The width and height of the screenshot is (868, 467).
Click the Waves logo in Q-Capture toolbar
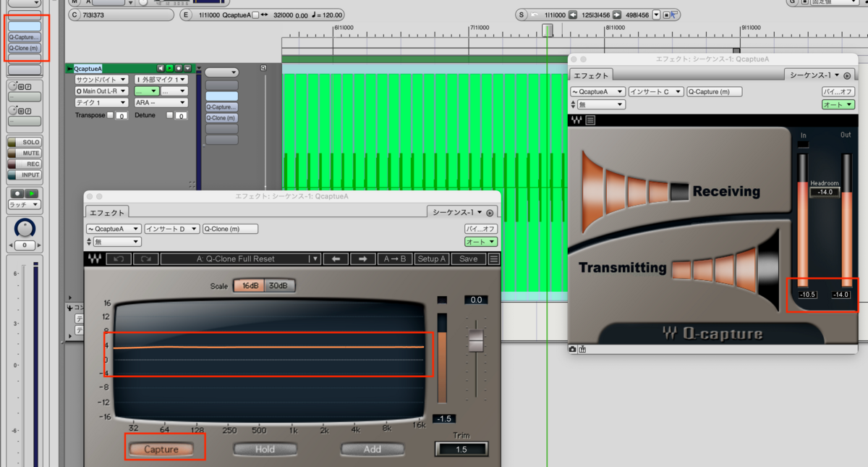576,120
